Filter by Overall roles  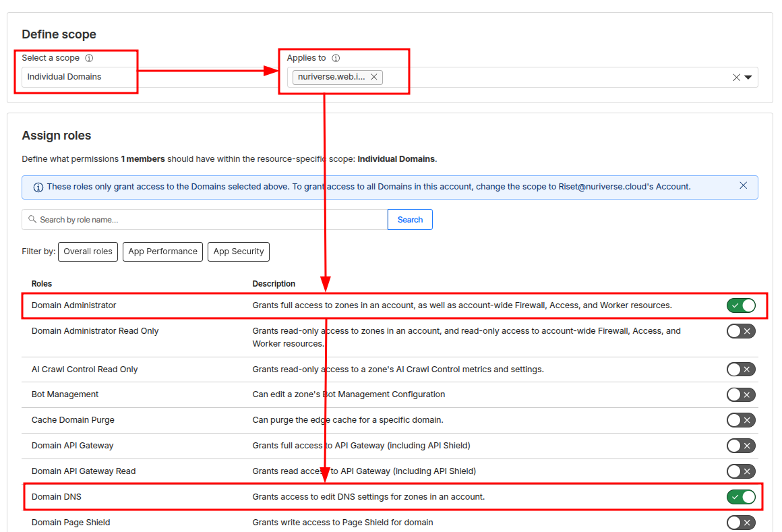(x=88, y=252)
